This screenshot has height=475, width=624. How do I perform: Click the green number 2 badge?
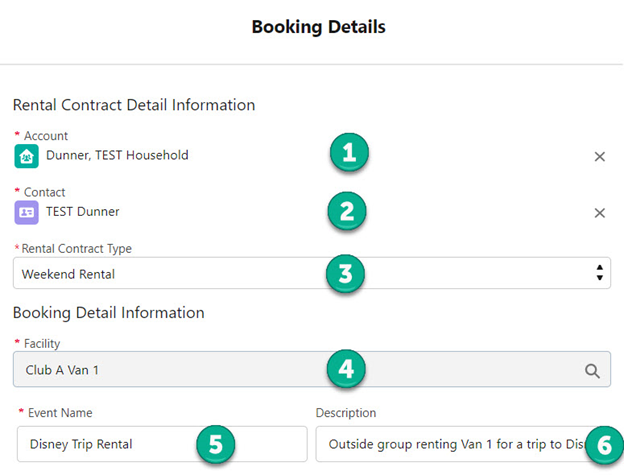[346, 211]
